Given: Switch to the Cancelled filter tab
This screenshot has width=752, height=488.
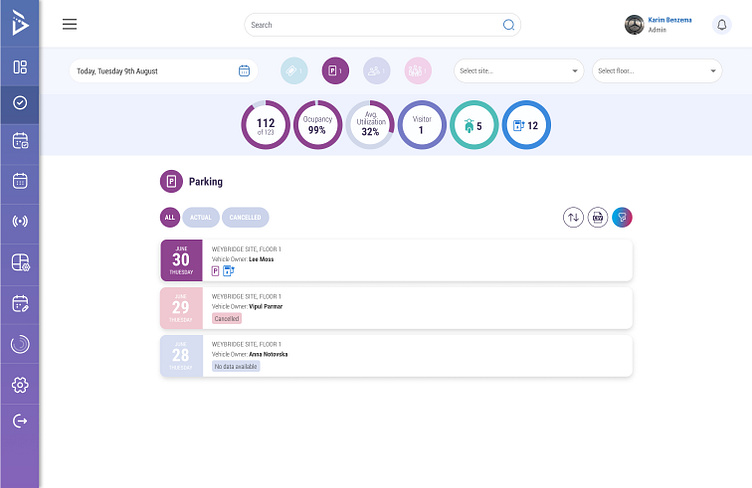Looking at the screenshot, I should tap(245, 217).
